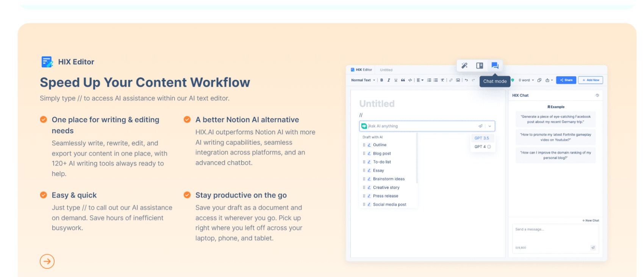644x277 pixels.
Task: Click the orange circled arrow link
Action: point(47,261)
